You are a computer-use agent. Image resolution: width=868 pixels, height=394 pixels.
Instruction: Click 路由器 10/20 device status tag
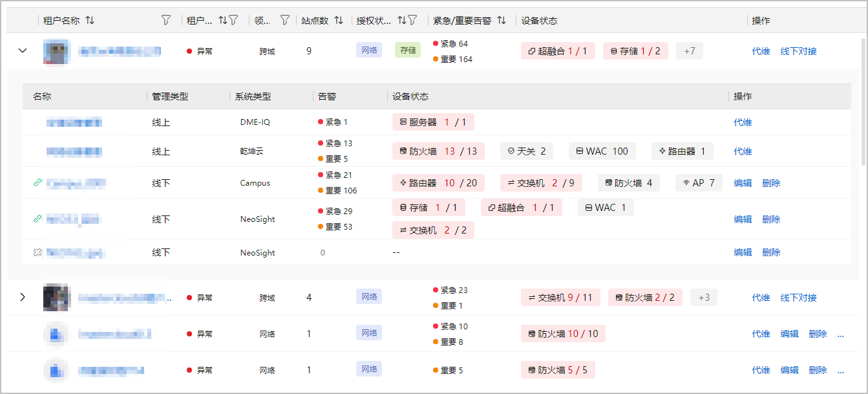click(438, 183)
